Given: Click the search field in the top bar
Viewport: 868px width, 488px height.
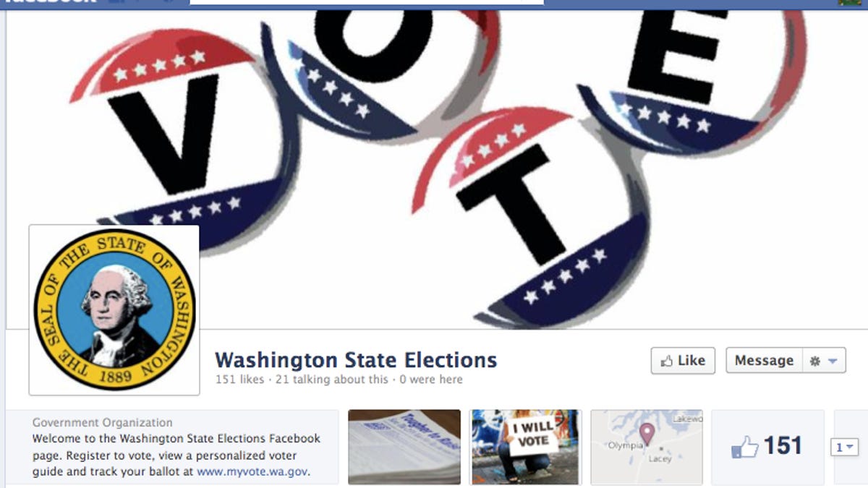Looking at the screenshot, I should pos(366,2).
